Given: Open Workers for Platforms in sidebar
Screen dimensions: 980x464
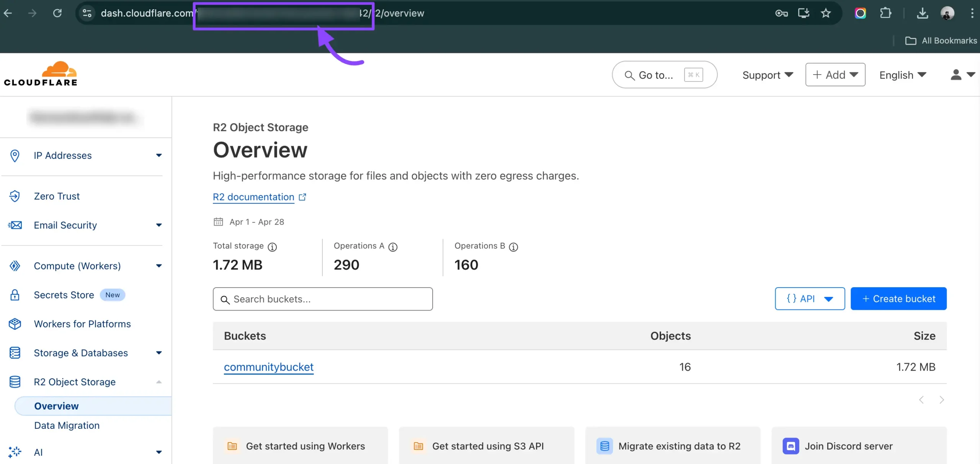Looking at the screenshot, I should (82, 324).
